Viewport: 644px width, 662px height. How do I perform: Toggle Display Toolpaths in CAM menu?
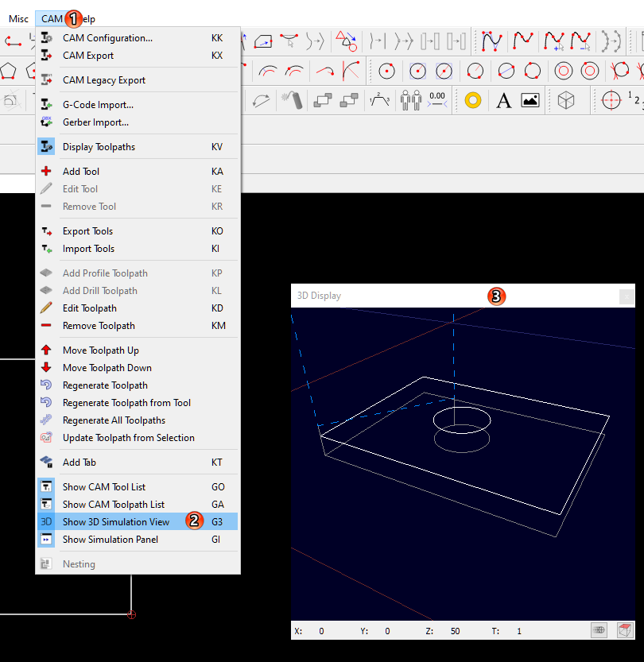pos(138,147)
